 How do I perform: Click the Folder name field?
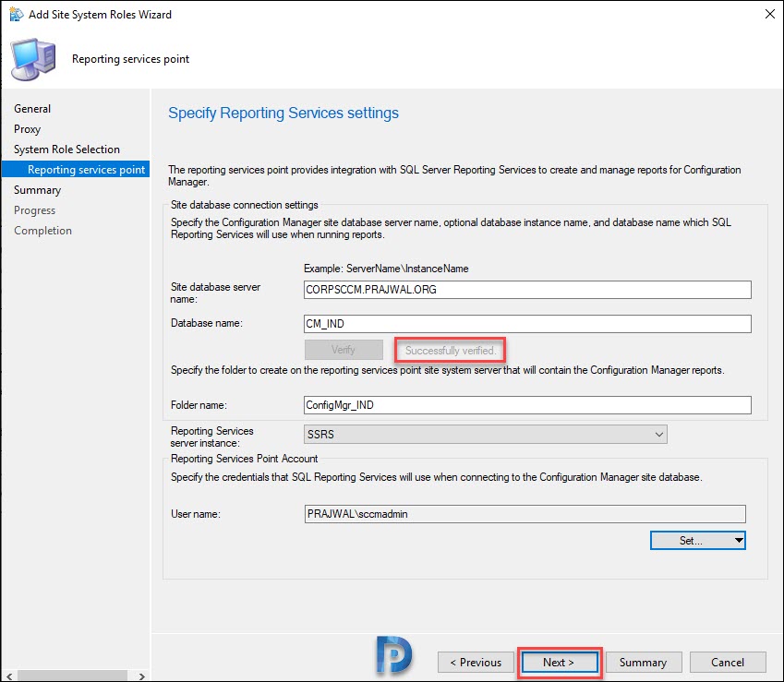[527, 405]
